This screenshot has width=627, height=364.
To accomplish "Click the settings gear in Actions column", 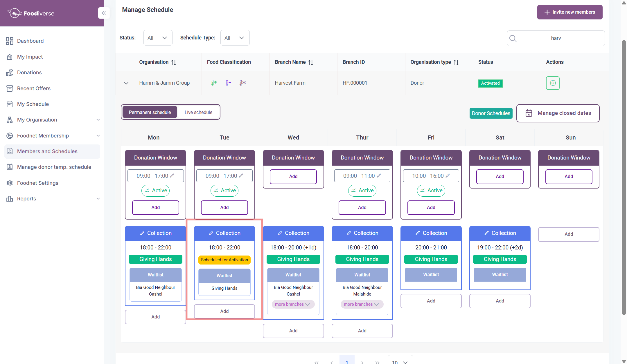I will coord(552,83).
